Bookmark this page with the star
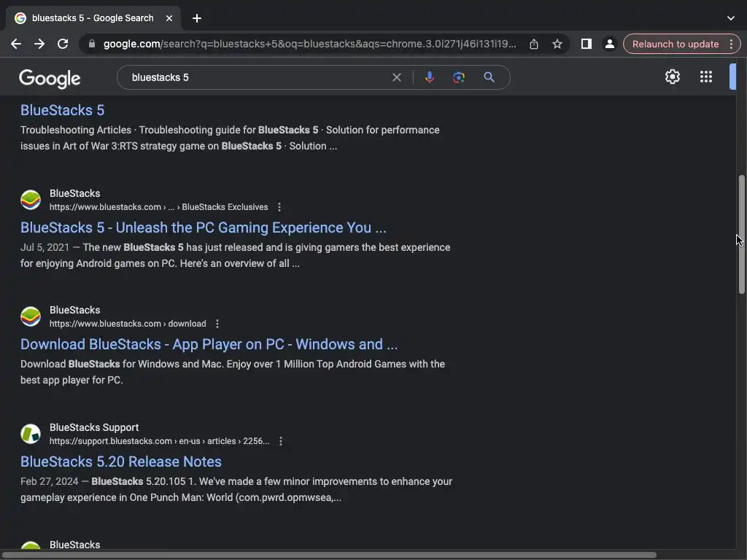This screenshot has height=560, width=747. pyautogui.click(x=557, y=44)
